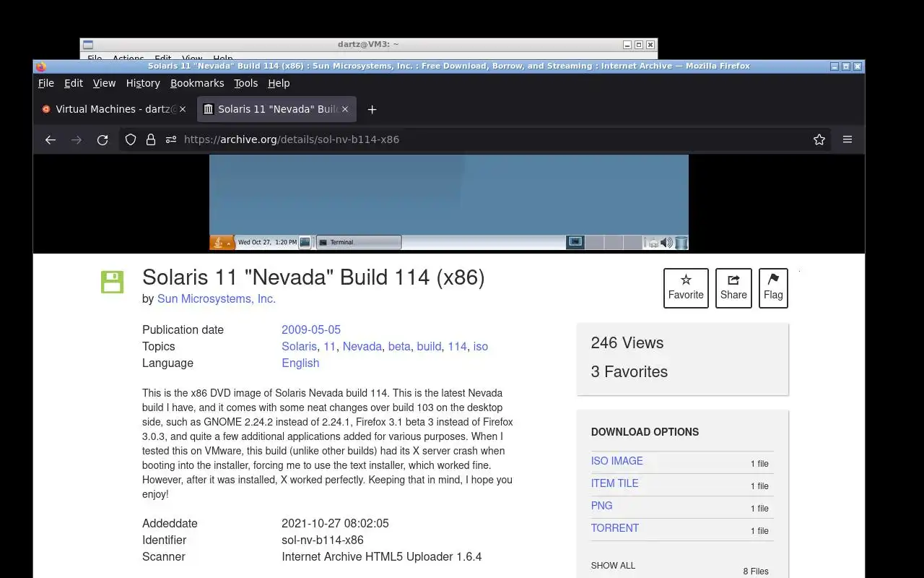924x578 pixels.
Task: Open the 114 topic link
Action: click(457, 346)
